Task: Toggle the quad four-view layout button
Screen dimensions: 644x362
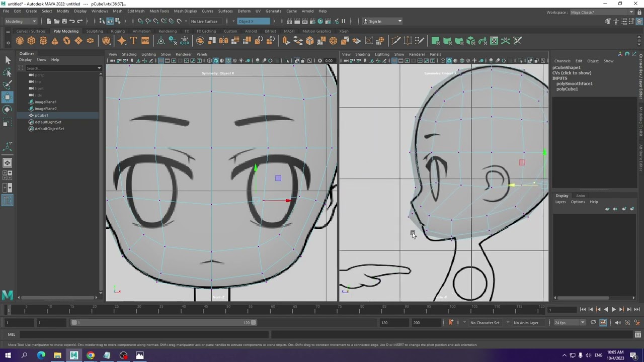Action: [x=7, y=175]
